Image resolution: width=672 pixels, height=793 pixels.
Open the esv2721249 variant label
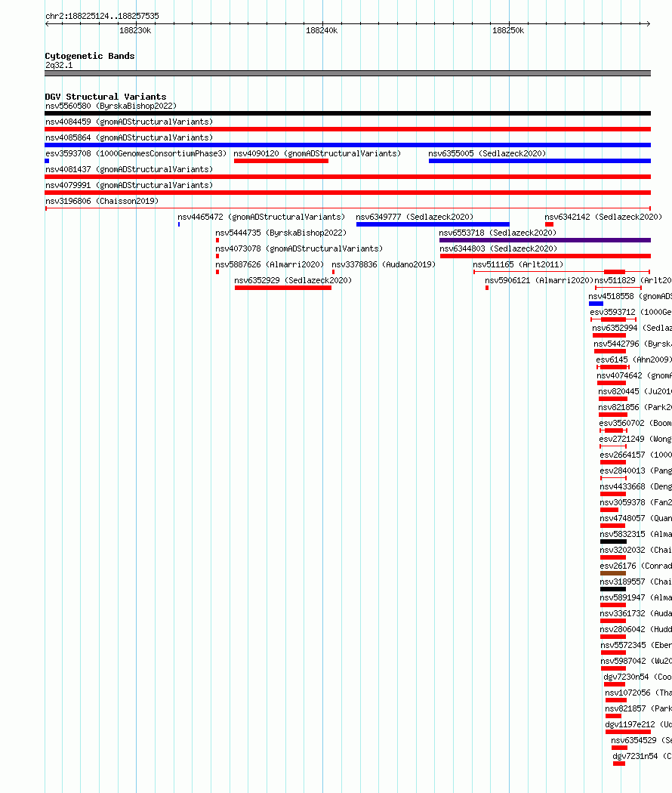pyautogui.click(x=636, y=439)
